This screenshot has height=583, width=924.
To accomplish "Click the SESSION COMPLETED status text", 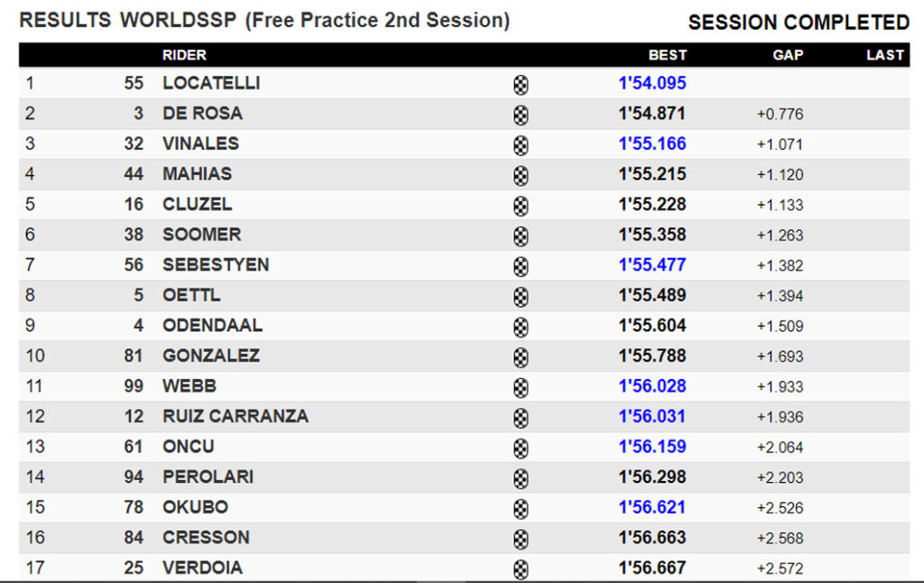I will click(798, 23).
